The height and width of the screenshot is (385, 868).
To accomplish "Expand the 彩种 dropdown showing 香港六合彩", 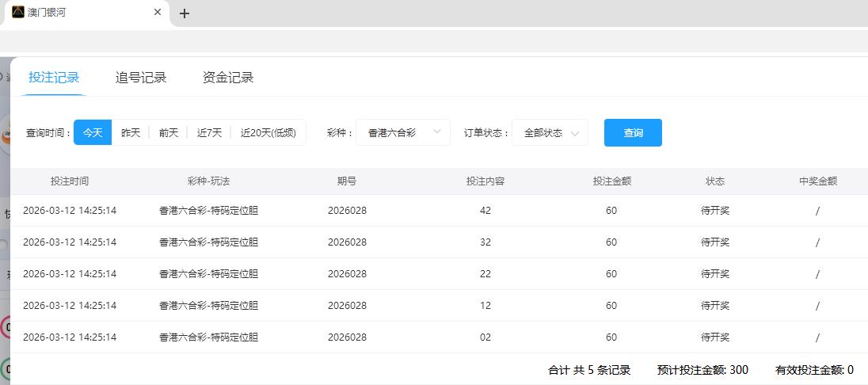I will [x=403, y=133].
